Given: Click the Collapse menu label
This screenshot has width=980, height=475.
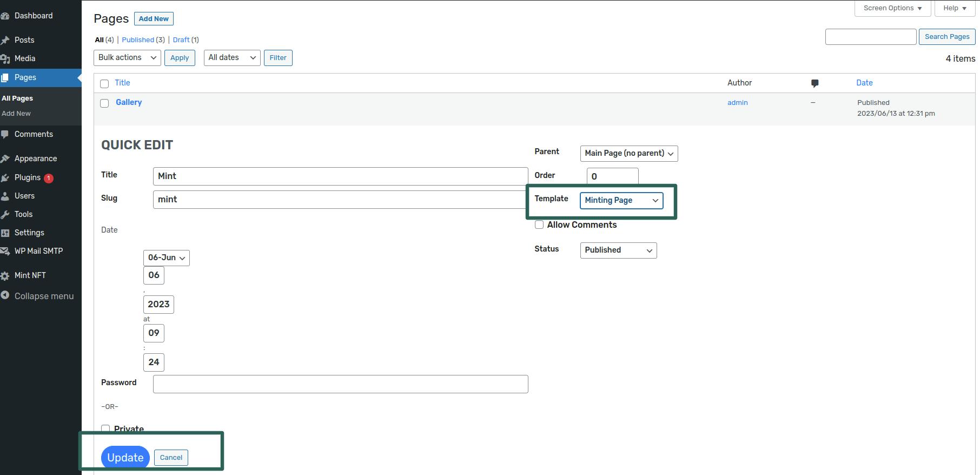Looking at the screenshot, I should (44, 296).
